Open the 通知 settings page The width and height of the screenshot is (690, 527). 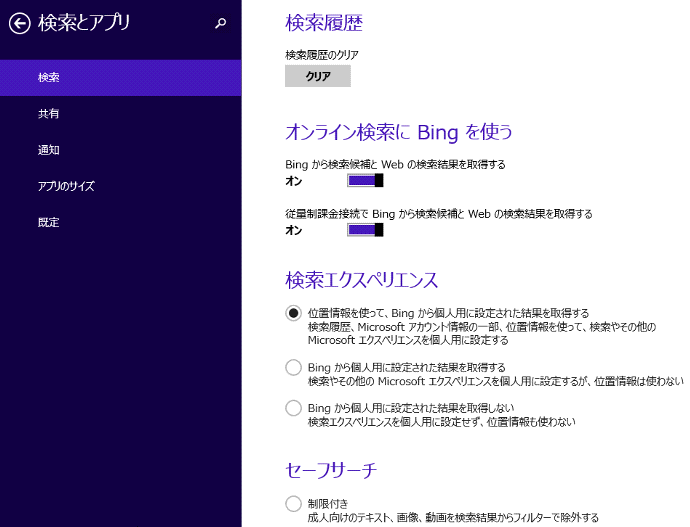click(121, 150)
